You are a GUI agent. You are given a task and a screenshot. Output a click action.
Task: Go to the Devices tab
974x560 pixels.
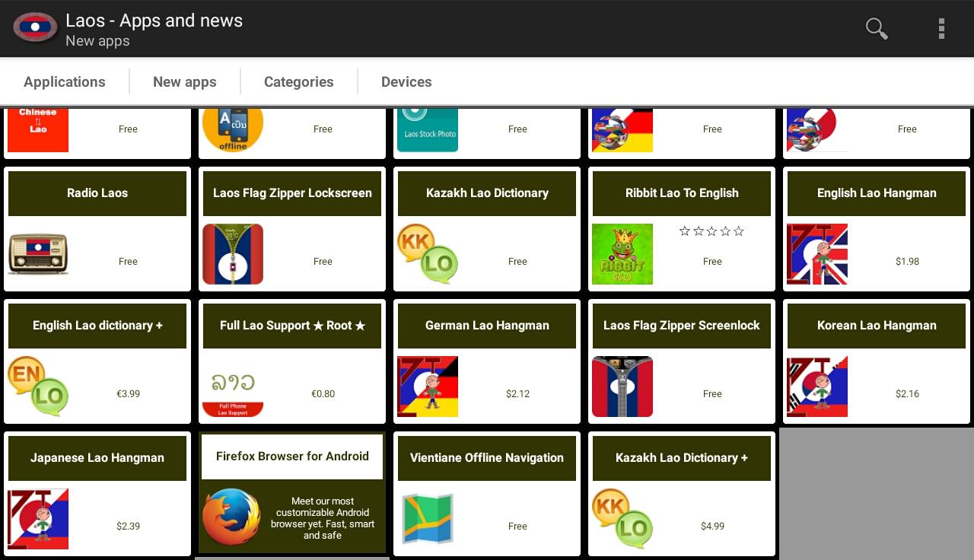click(406, 81)
